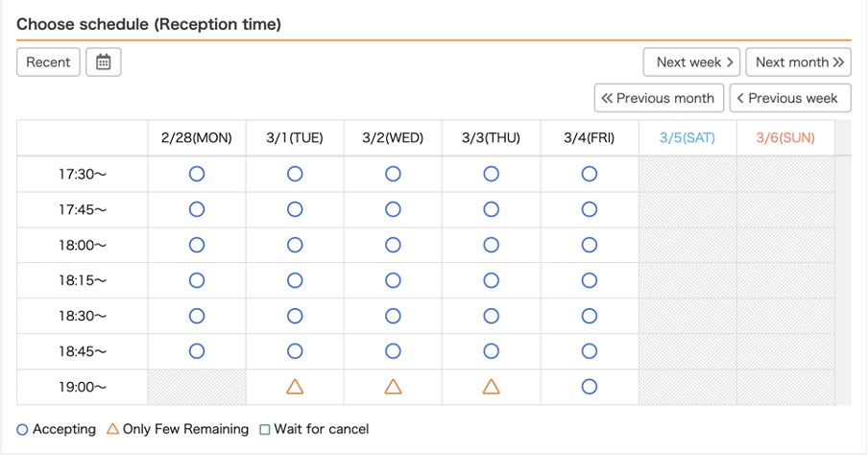The height and width of the screenshot is (455, 868).
Task: Select the 17:30 slot on 2/28 Monday
Action: pos(197,174)
